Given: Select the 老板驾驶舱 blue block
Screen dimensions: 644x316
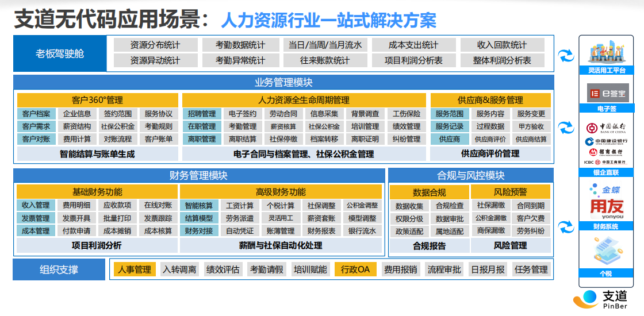Looking at the screenshot, I should (x=60, y=53).
